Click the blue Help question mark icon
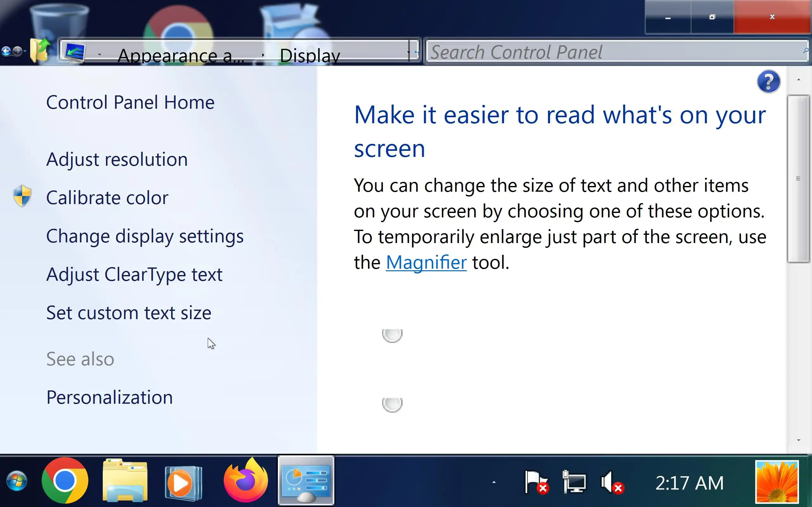Image resolution: width=812 pixels, height=507 pixels. (768, 81)
